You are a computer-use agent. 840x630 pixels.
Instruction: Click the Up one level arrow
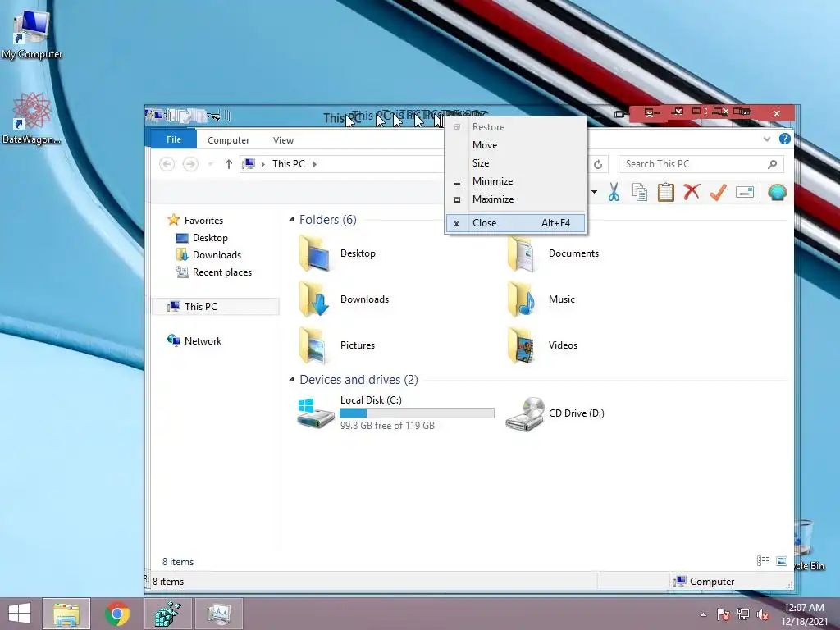point(229,164)
